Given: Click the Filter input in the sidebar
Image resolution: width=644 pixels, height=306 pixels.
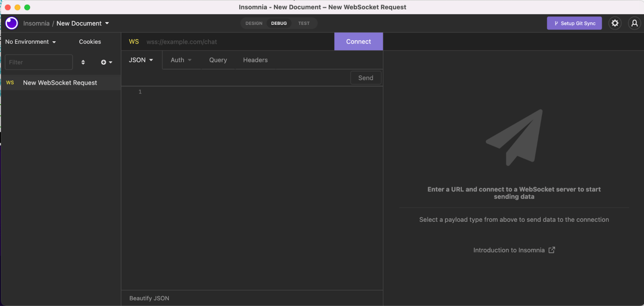Looking at the screenshot, I should point(39,62).
